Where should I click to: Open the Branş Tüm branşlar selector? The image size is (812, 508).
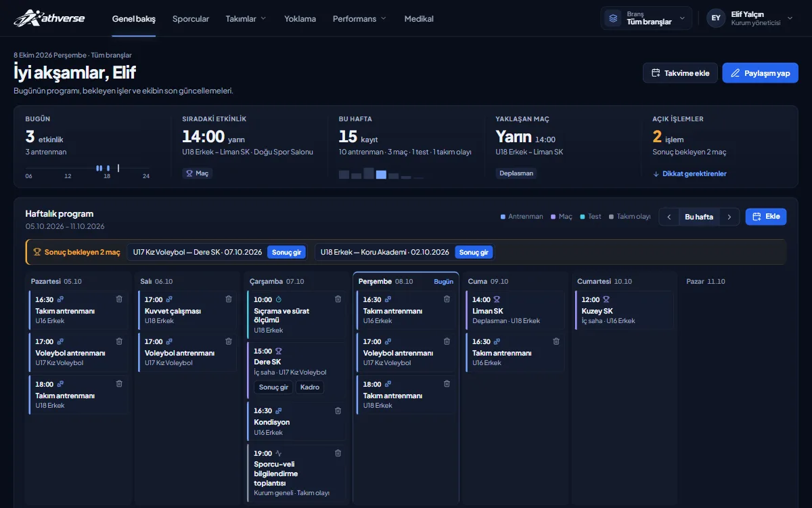tap(646, 18)
